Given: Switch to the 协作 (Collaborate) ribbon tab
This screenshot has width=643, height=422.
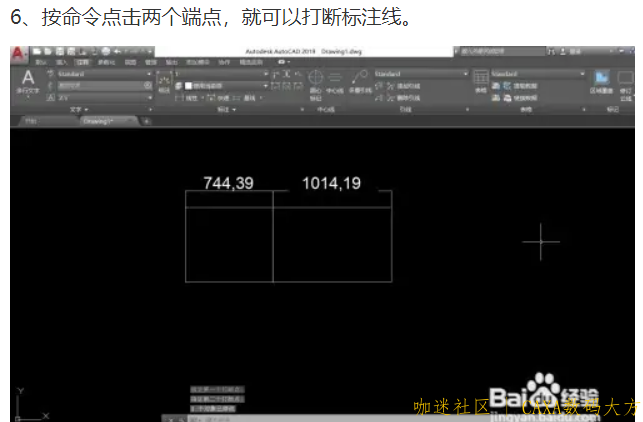Looking at the screenshot, I should 224,62.
